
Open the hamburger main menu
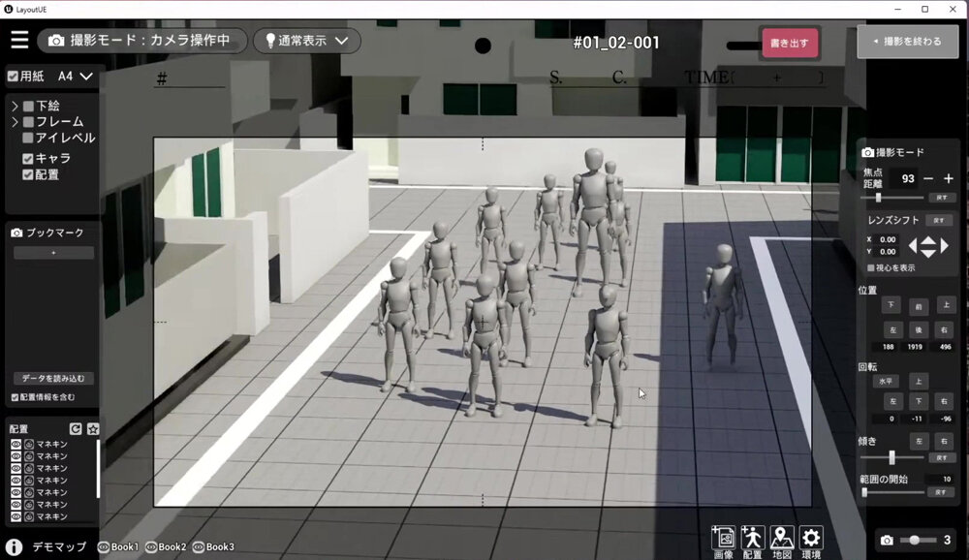tap(19, 41)
